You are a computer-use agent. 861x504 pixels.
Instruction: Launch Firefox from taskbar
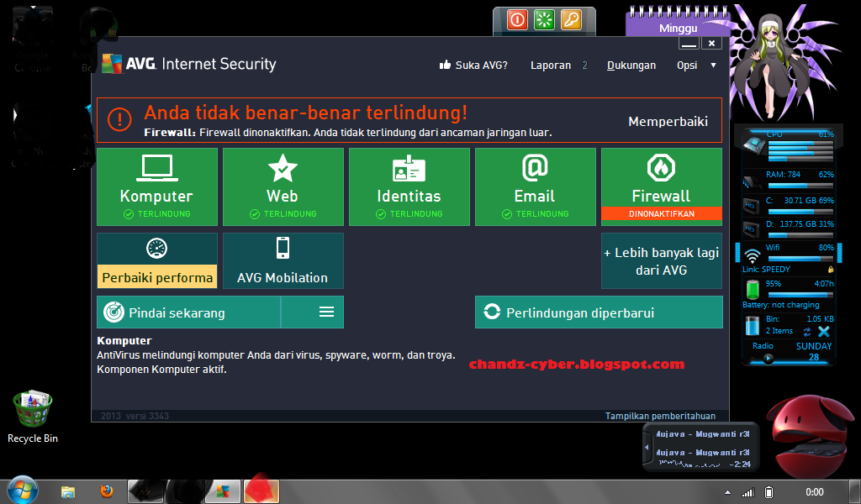point(107,491)
